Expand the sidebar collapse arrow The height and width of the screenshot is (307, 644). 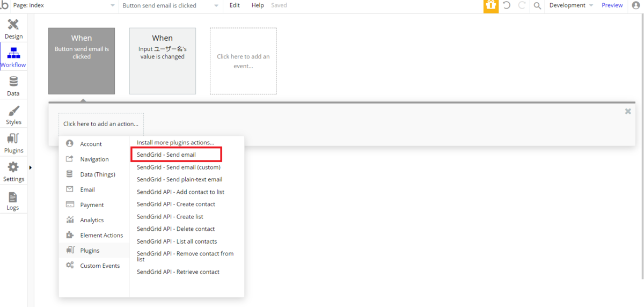click(x=30, y=168)
